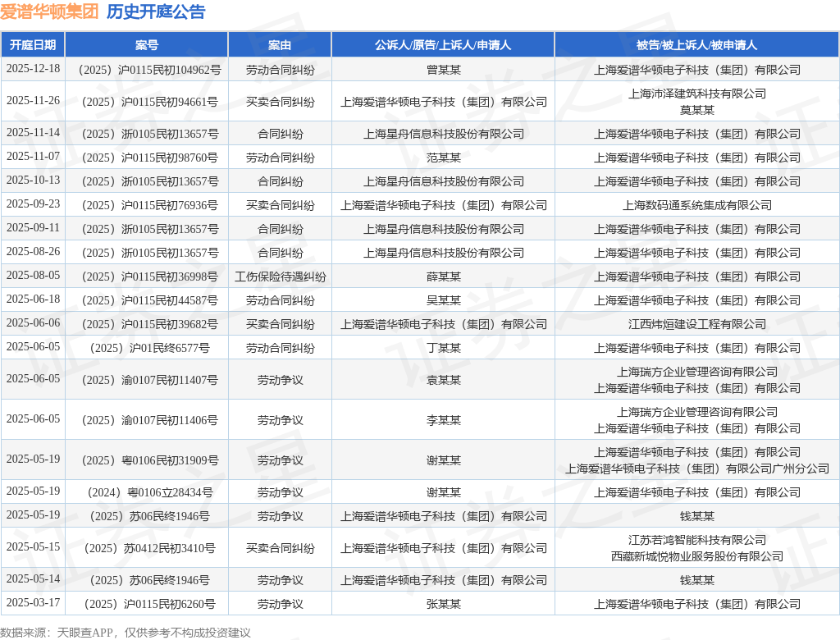Select case number (2025)沪0115民初44587号
This screenshot has width=840, height=640.
coord(147,300)
